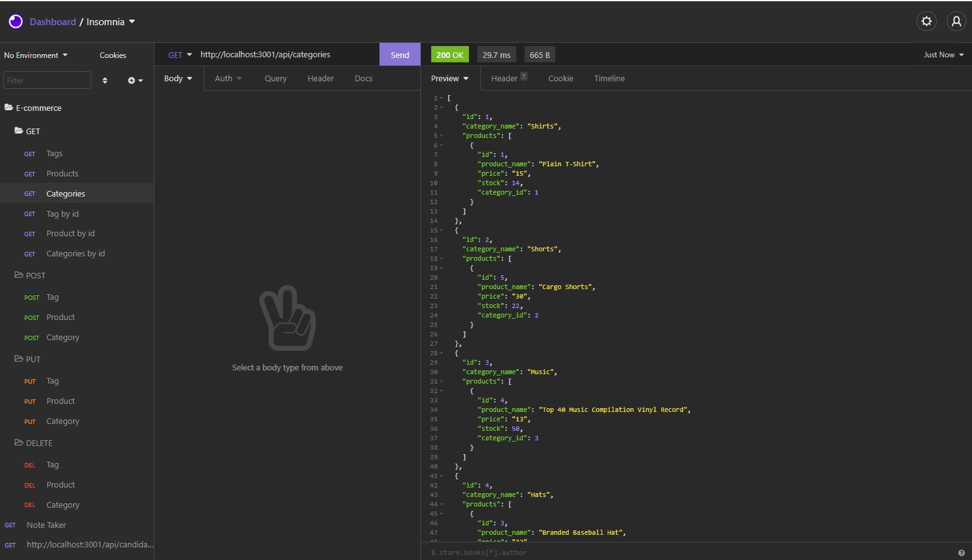Open the Body type dropdown
This screenshot has height=560, width=972.
(x=177, y=78)
